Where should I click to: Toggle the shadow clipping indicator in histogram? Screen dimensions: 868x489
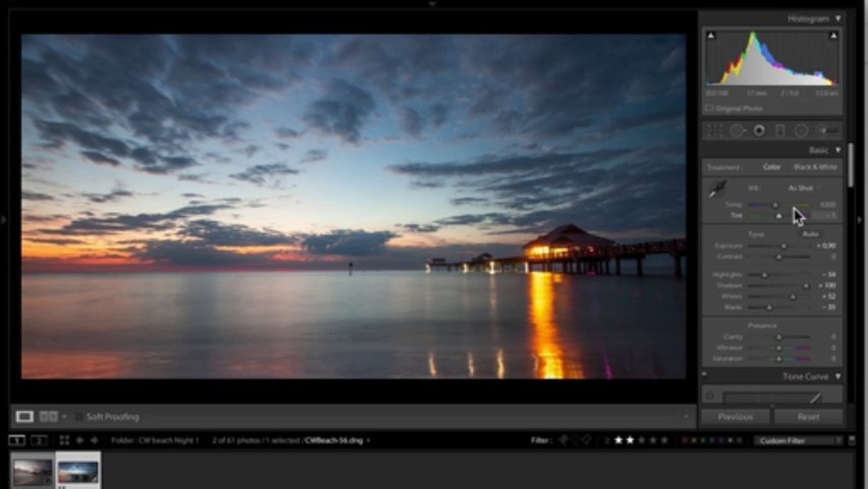click(x=711, y=35)
